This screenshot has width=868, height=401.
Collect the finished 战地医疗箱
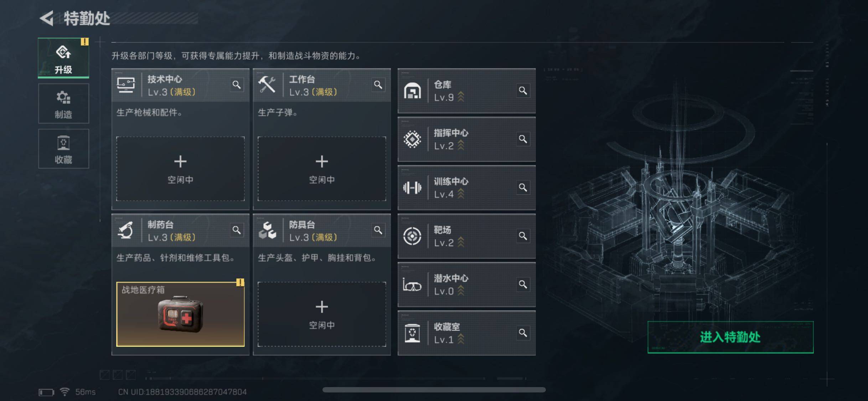pyautogui.click(x=180, y=314)
